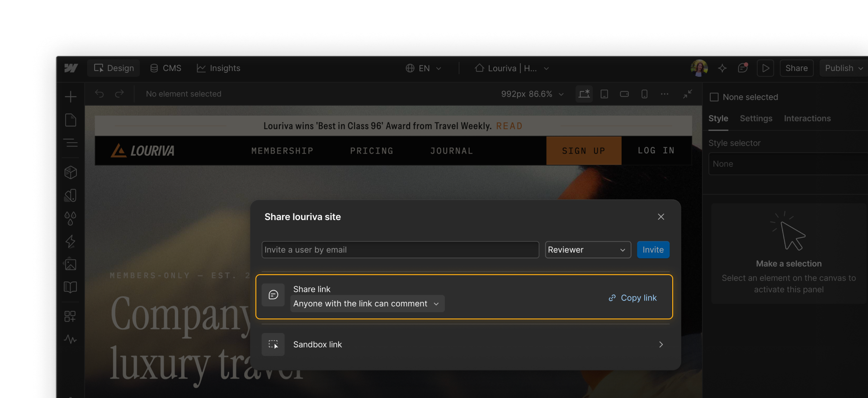Open the Louriva page selector dropdown
The height and width of the screenshot is (398, 868).
click(512, 68)
